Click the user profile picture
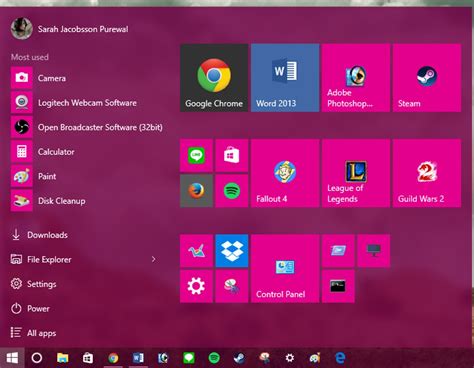Screen dimensions: 474x368 (22, 29)
